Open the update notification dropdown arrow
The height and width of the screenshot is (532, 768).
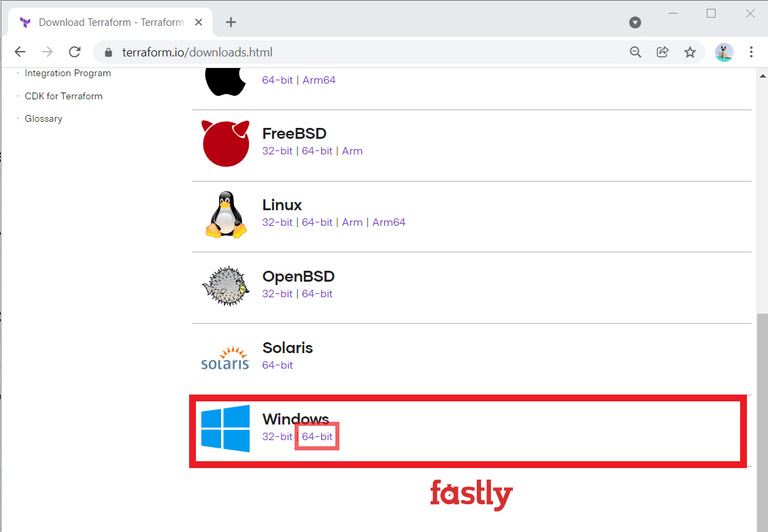tap(635, 22)
